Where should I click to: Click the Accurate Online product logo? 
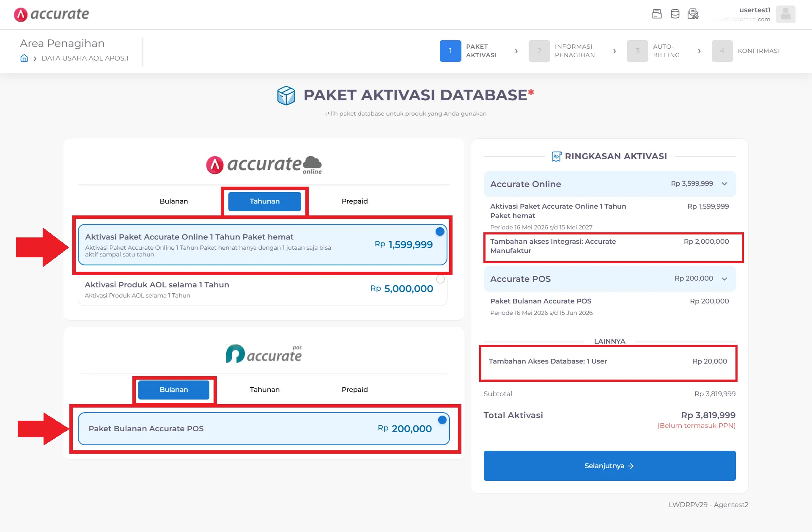point(264,165)
